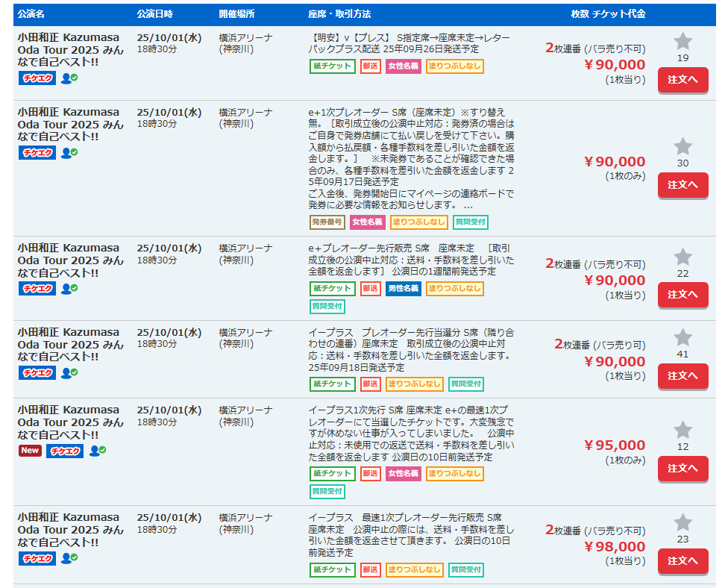Click the red New badge icon
This screenshot has height=588, width=728.
pyautogui.click(x=30, y=451)
